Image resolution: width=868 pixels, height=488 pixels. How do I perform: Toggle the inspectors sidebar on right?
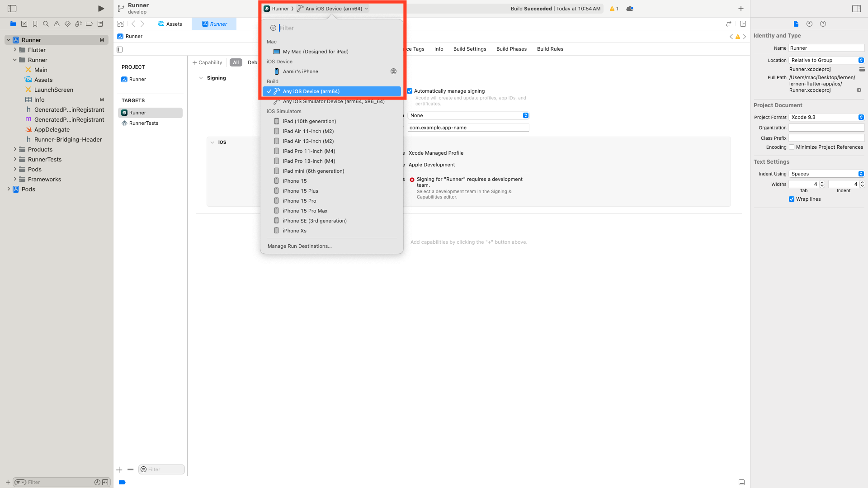(856, 9)
